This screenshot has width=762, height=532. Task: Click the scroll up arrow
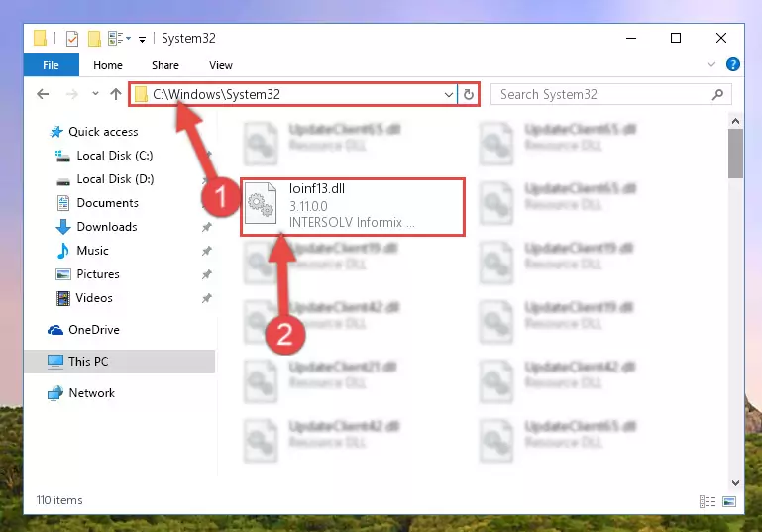coord(736,121)
